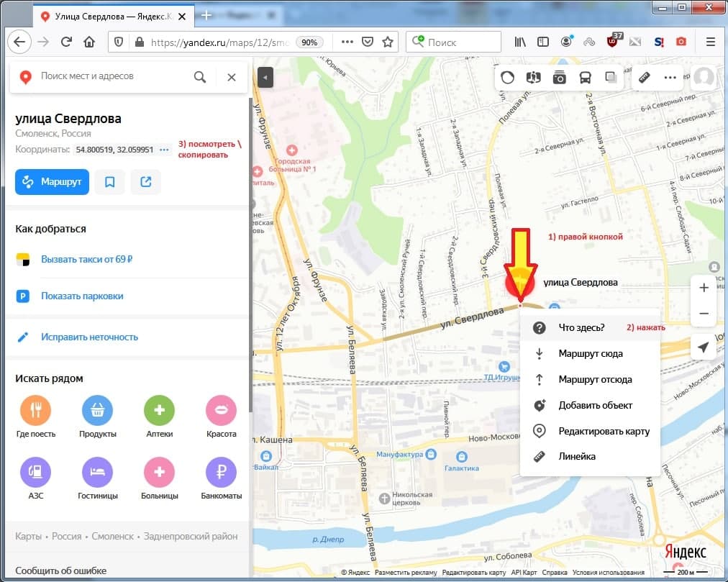This screenshot has width=728, height=582.
Task: Toggle public transport bus layer
Action: (585, 78)
